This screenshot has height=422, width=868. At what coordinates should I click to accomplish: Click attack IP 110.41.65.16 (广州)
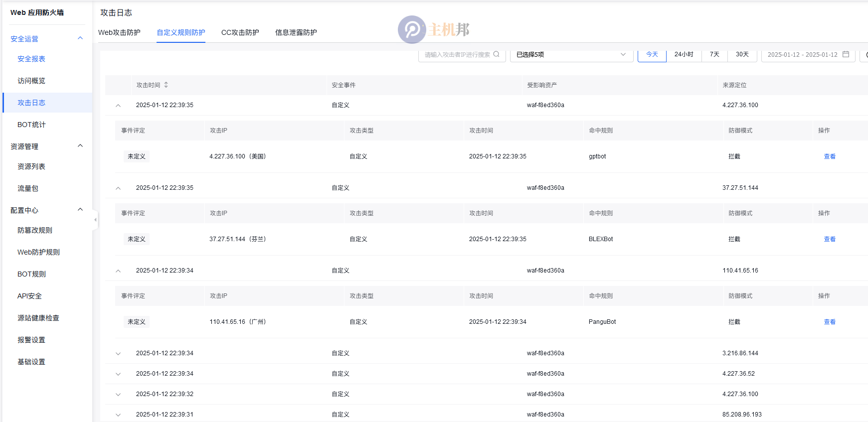(238, 322)
